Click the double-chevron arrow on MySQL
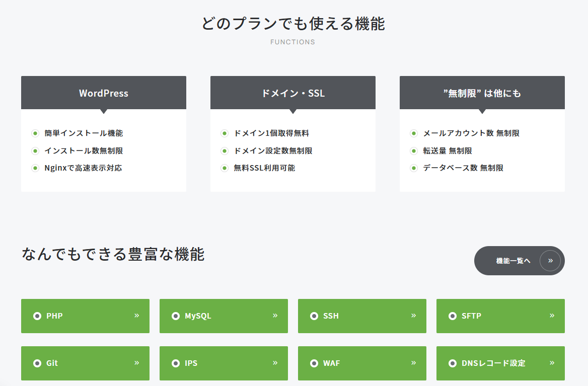 click(275, 316)
